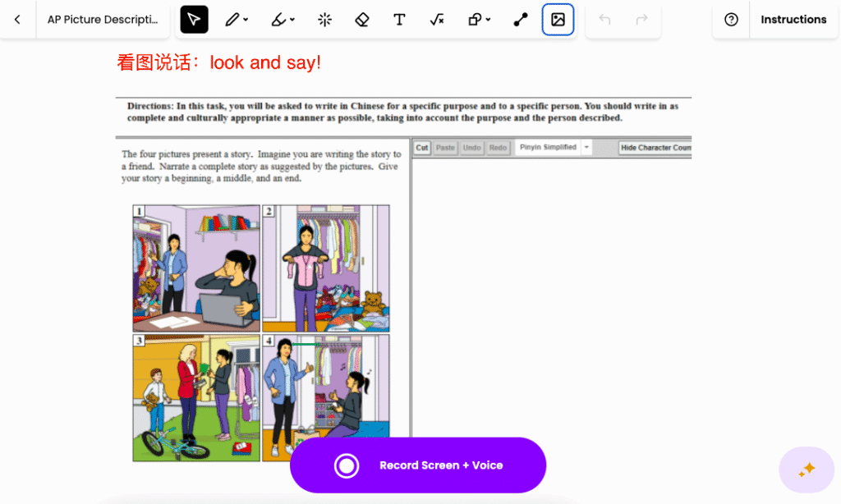
Task: Expand the Pen tool options arrow
Action: pos(246,20)
